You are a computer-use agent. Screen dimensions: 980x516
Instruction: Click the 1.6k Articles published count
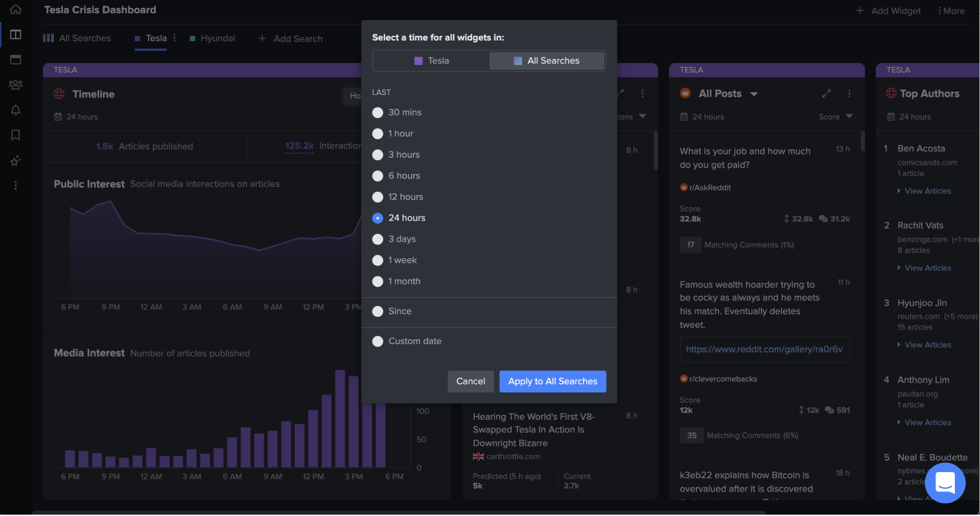click(105, 146)
